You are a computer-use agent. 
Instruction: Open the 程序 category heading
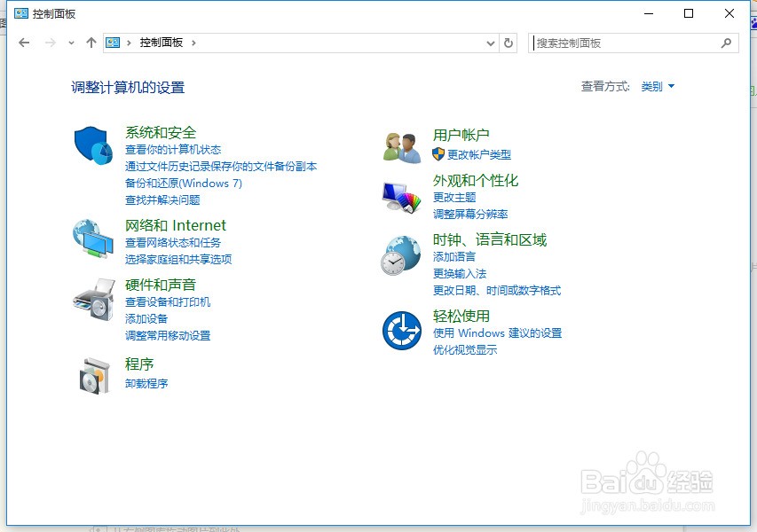pyautogui.click(x=139, y=364)
